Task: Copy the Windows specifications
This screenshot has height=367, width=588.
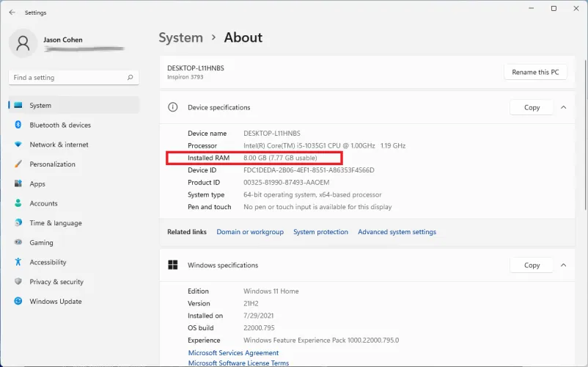Action: click(532, 265)
